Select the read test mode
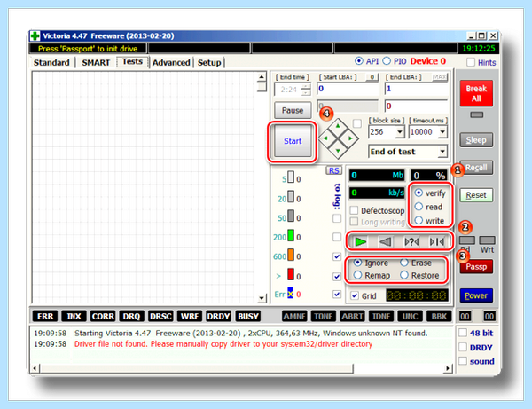This screenshot has width=532, height=409. click(428, 207)
